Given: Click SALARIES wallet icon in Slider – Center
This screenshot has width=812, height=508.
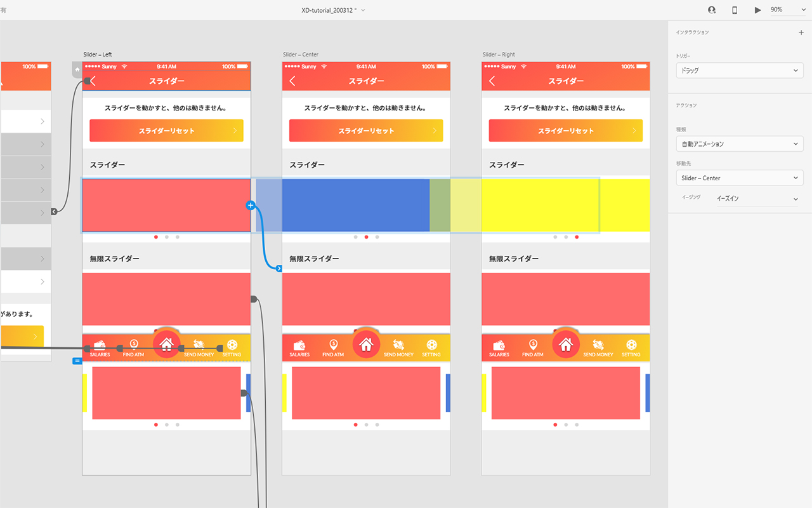Looking at the screenshot, I should click(x=299, y=345).
